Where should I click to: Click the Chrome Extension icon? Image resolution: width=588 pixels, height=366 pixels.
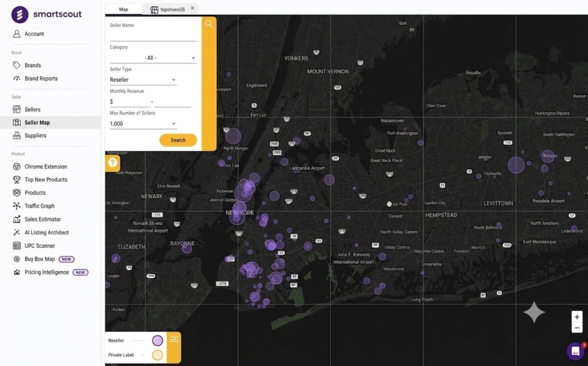(17, 167)
